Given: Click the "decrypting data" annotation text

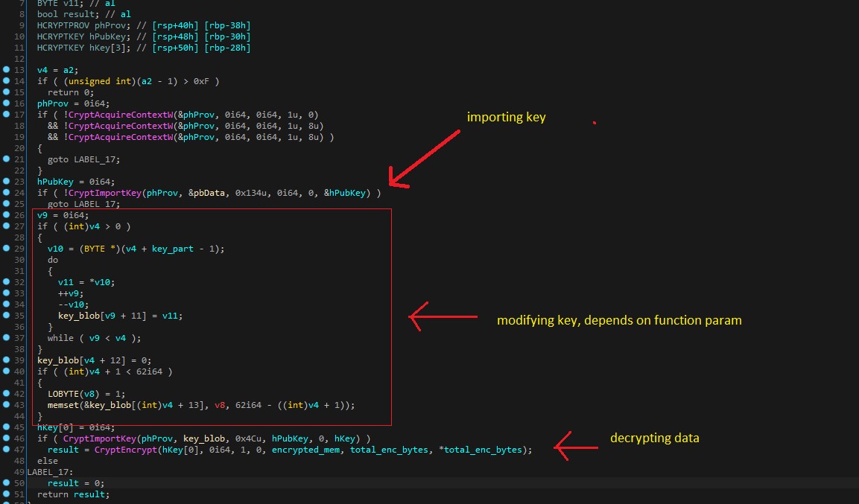Looking at the screenshot, I should pyautogui.click(x=655, y=438).
